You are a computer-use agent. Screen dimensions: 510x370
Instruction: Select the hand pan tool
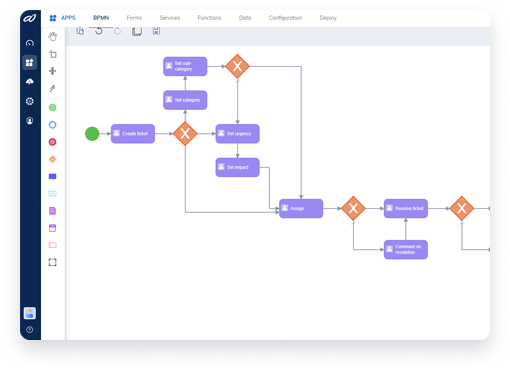coord(52,36)
